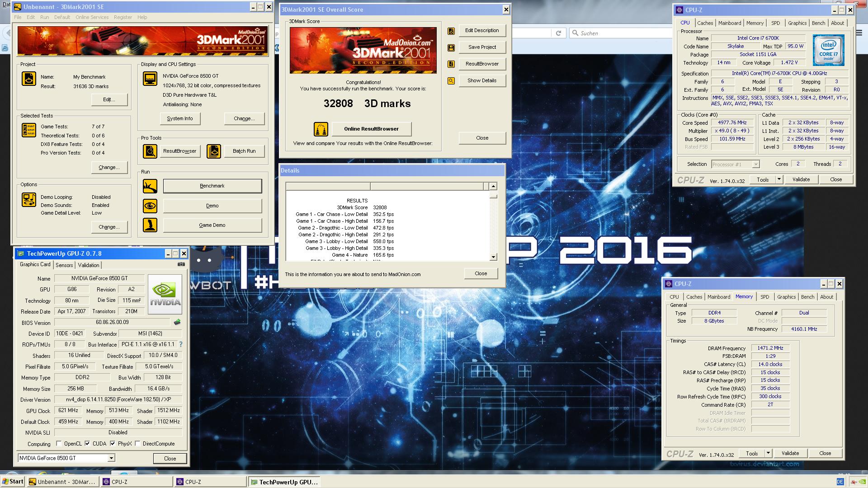Click the Game Demo joystick icon
868x488 pixels.
click(x=150, y=225)
